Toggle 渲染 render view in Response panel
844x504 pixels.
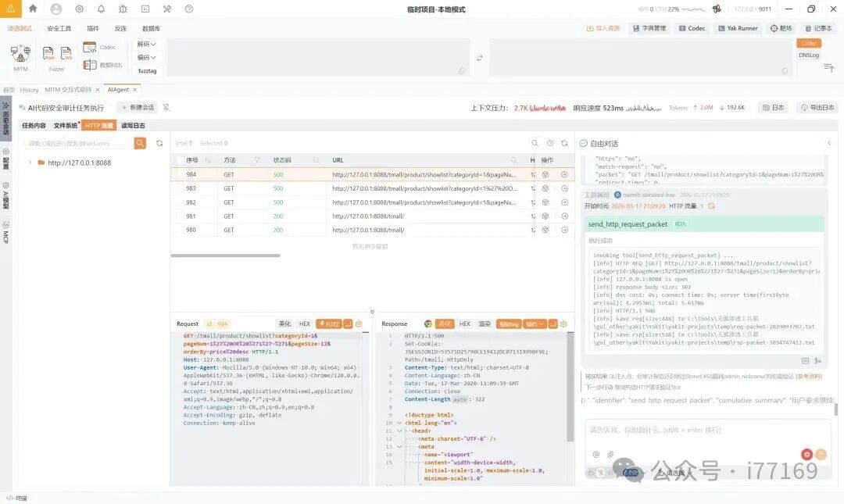485,323
